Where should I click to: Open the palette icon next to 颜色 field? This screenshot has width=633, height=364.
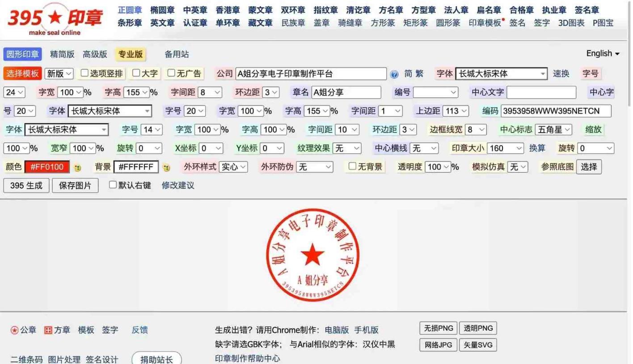coord(77,168)
